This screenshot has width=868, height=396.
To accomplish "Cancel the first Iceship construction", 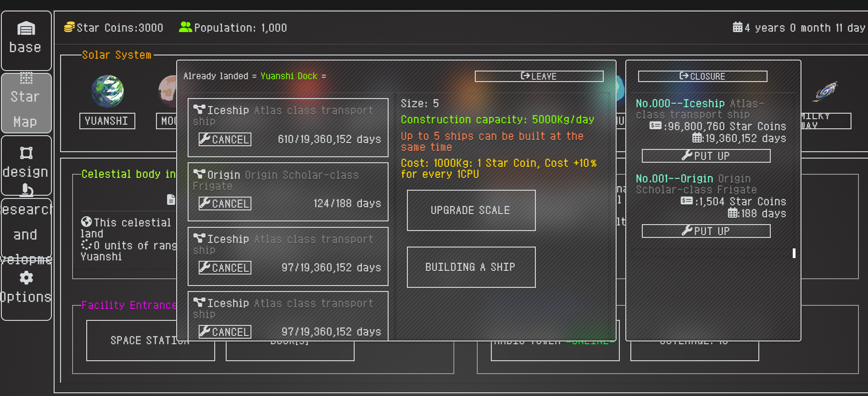I will (225, 139).
